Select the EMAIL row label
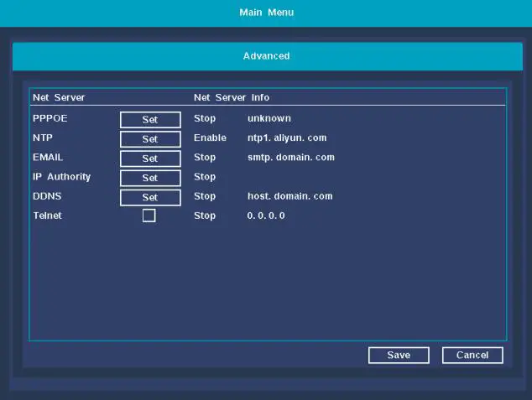 click(48, 158)
